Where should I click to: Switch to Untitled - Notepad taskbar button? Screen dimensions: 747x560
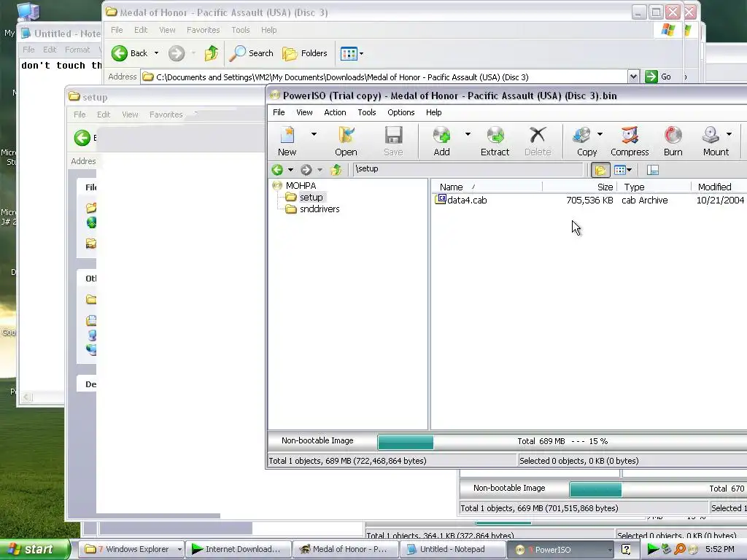(452, 550)
